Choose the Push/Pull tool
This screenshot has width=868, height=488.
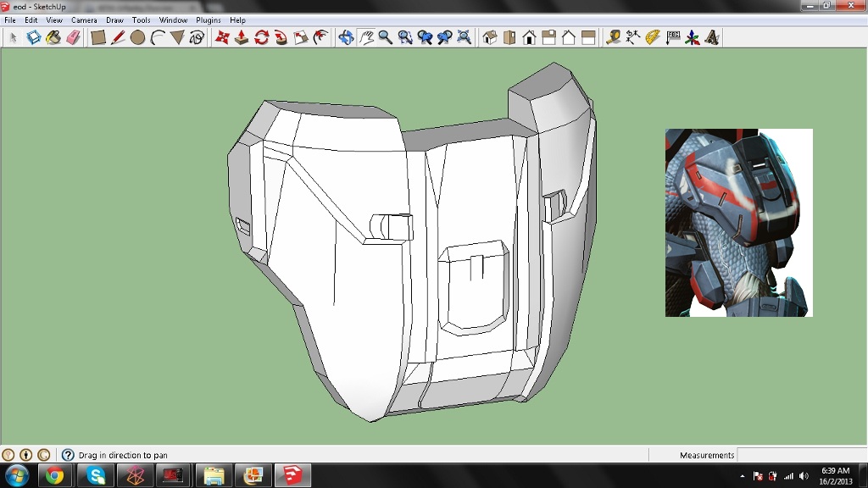[242, 37]
